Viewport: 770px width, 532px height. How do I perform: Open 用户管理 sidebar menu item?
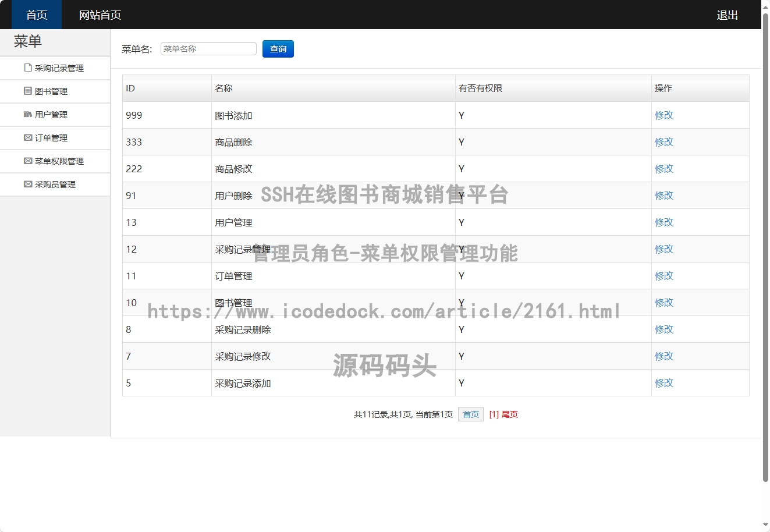point(55,115)
